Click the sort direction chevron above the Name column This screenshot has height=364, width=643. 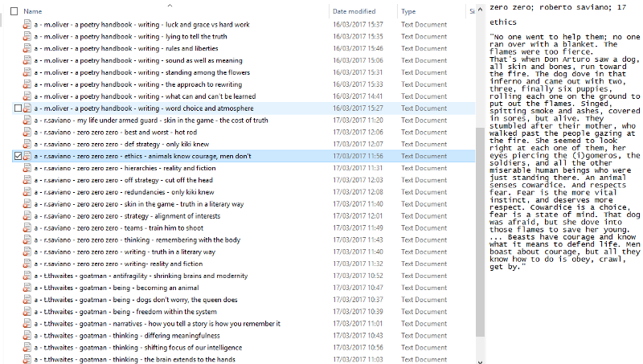[170, 5]
